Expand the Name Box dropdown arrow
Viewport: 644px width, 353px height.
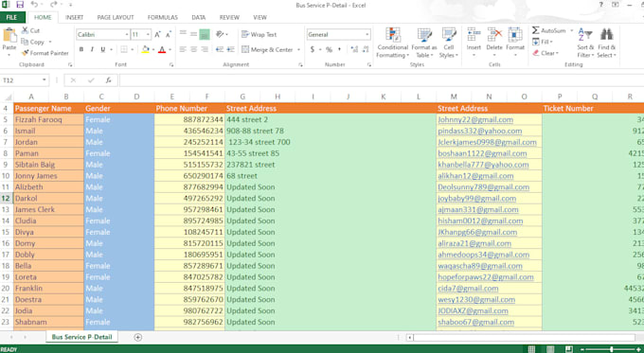click(44, 80)
